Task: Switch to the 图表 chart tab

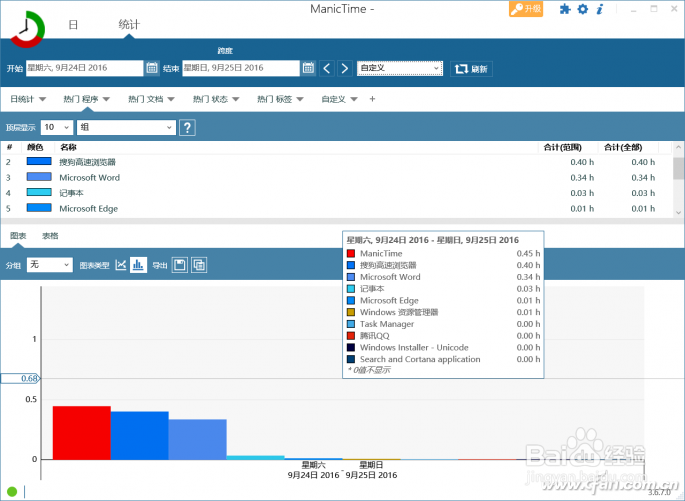Action: (18, 236)
